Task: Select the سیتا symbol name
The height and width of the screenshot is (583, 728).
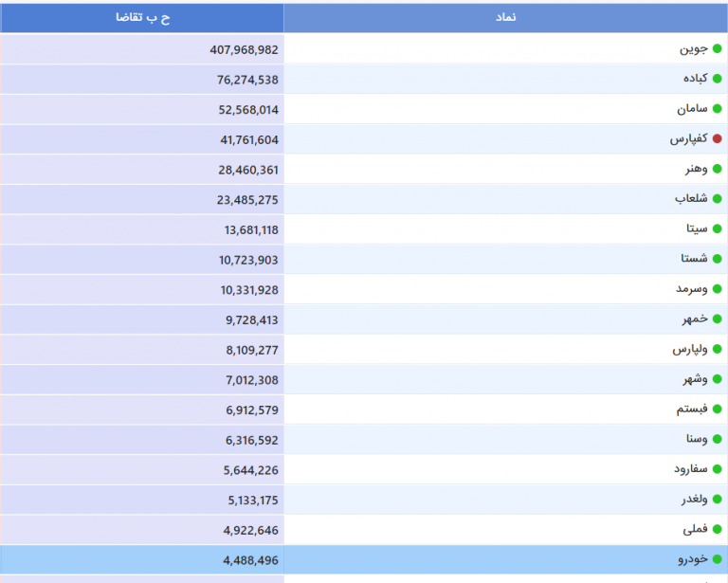Action: tap(697, 228)
